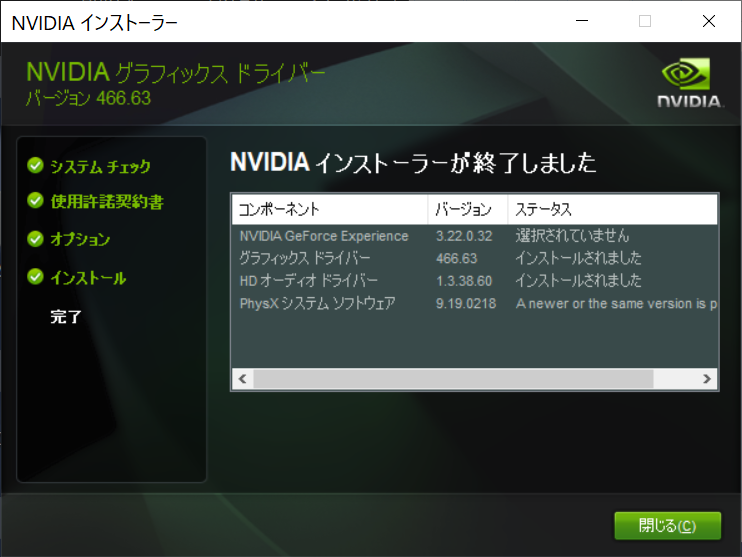Click the horizontal scrollbar thumb

click(453, 379)
